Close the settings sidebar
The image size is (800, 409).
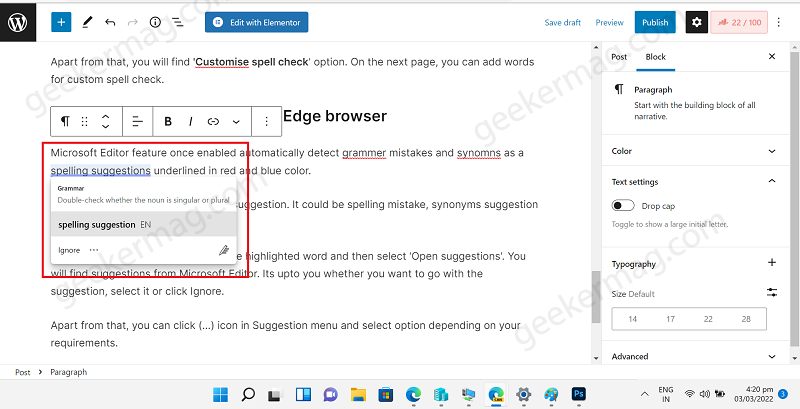(772, 57)
